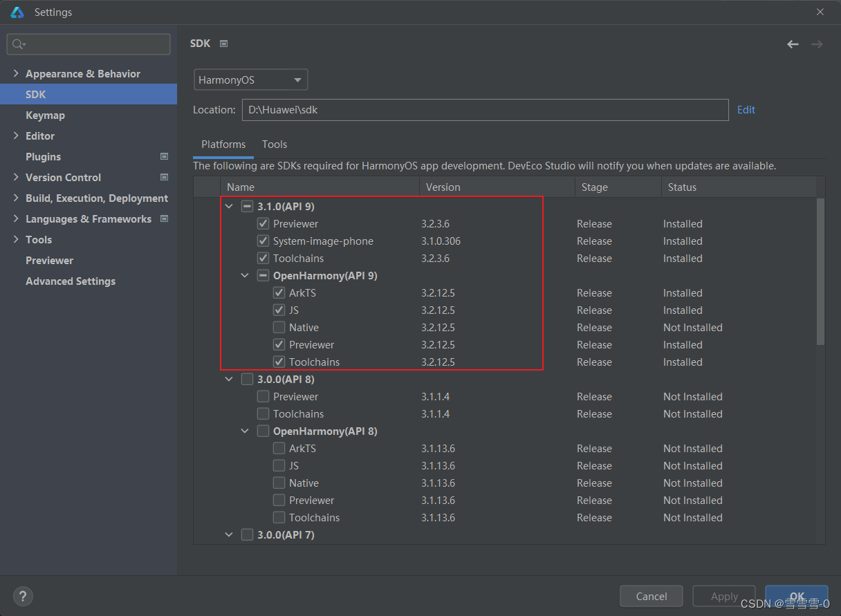
Task: Uncheck ArkTS 3.2.12.5 checkbox
Action: (279, 292)
